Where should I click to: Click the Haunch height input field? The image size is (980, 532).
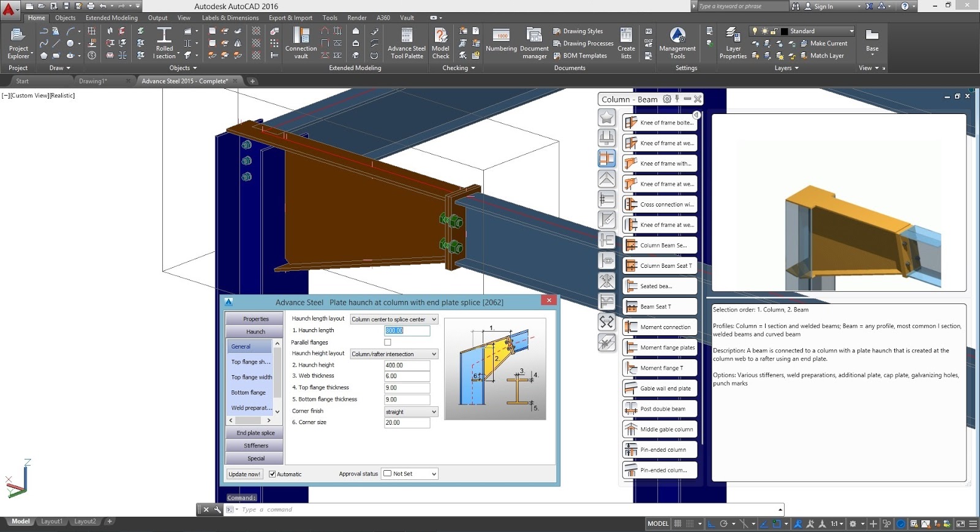pyautogui.click(x=407, y=365)
